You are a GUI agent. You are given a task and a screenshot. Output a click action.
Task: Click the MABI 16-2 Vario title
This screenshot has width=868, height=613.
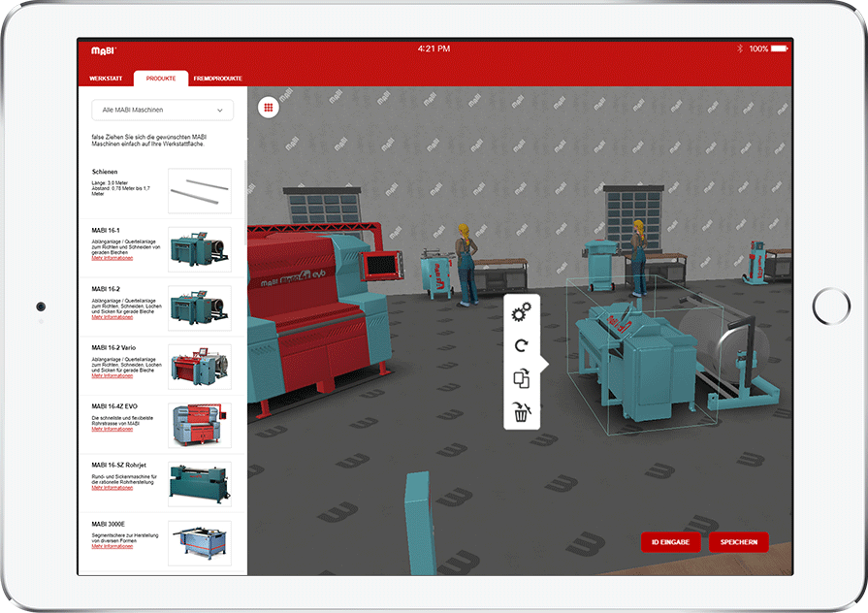(113, 348)
